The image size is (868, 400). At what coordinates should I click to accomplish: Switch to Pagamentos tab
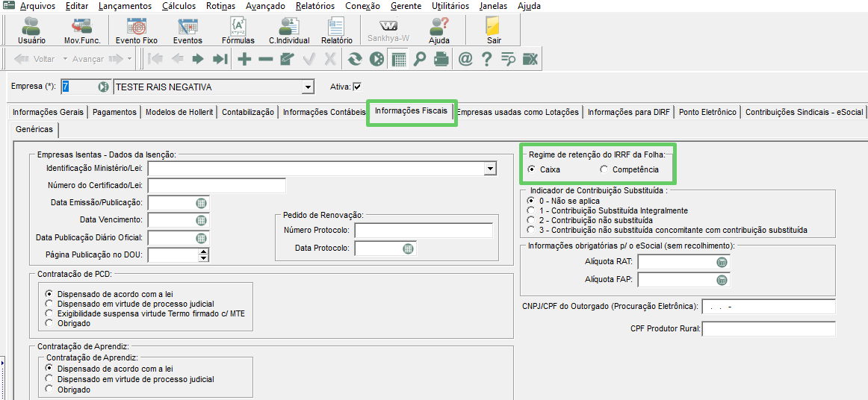[114, 112]
